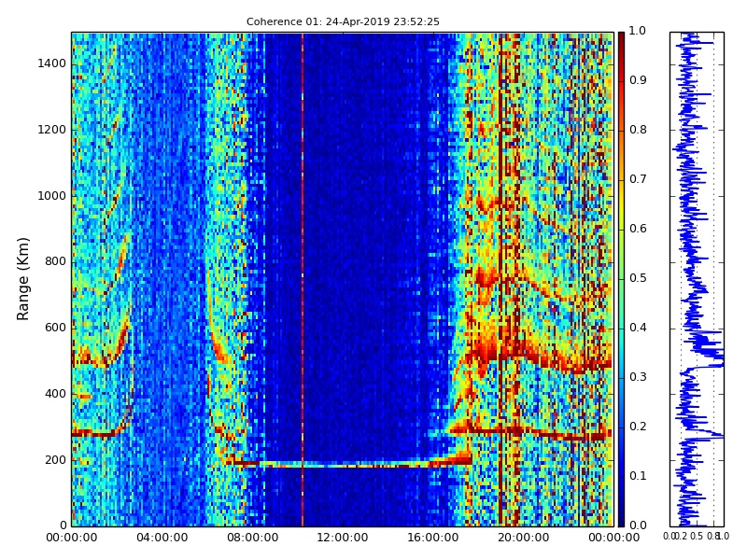Click the green middle of the colorbar

[621, 279]
